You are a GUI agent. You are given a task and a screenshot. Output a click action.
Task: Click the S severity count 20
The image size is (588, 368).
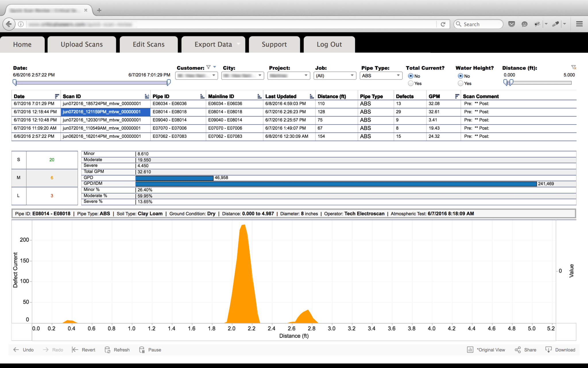tap(52, 160)
